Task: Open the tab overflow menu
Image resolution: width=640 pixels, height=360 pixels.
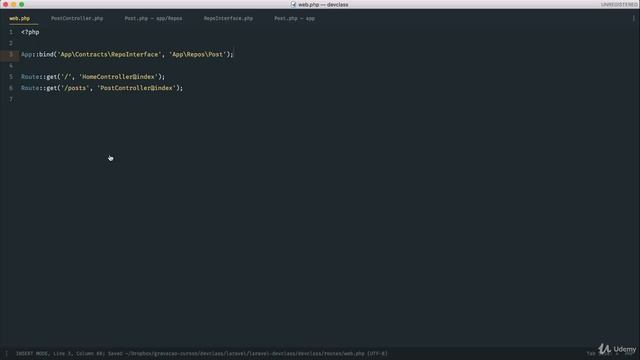Action: pyautogui.click(x=633, y=18)
